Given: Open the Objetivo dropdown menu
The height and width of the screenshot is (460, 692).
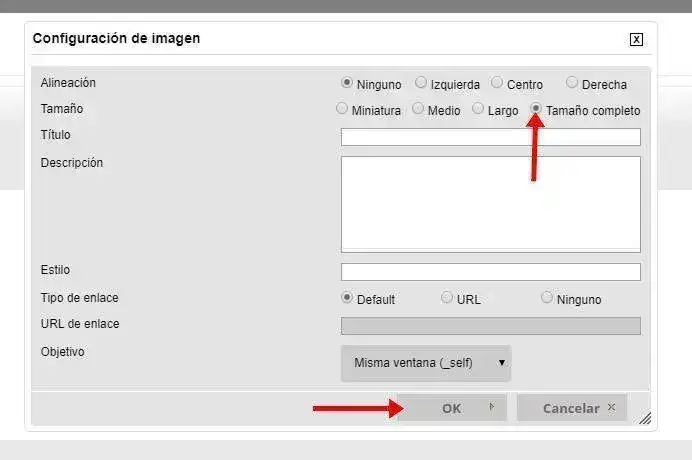Looking at the screenshot, I should (426, 363).
